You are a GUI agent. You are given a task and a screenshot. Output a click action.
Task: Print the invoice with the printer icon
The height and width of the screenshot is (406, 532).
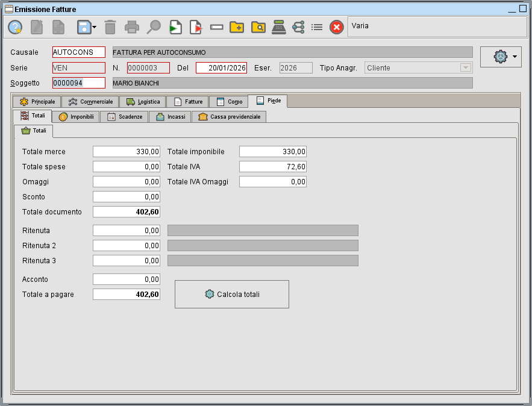click(x=132, y=27)
